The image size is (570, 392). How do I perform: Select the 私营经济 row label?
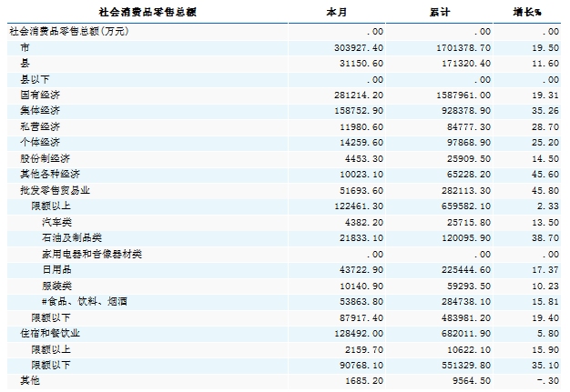[40, 126]
